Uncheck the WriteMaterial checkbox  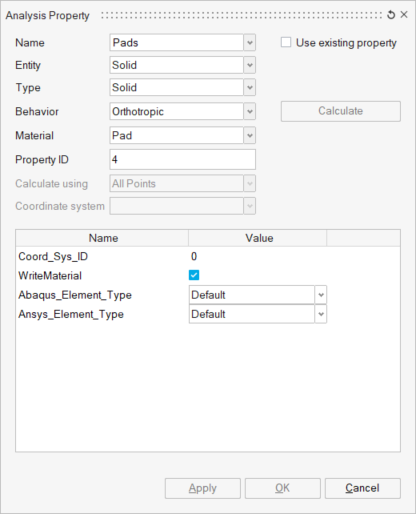pos(194,275)
